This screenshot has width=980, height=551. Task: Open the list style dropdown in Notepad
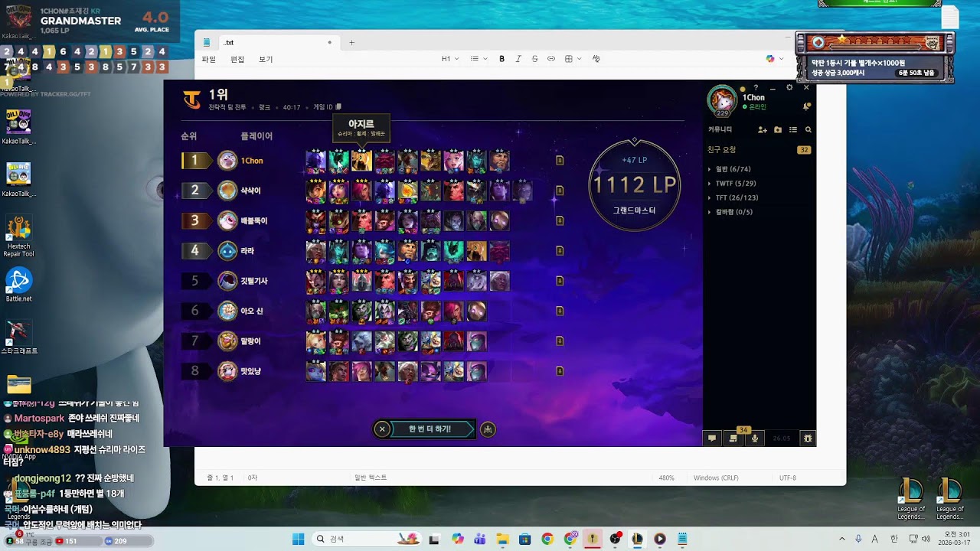pyautogui.click(x=479, y=59)
